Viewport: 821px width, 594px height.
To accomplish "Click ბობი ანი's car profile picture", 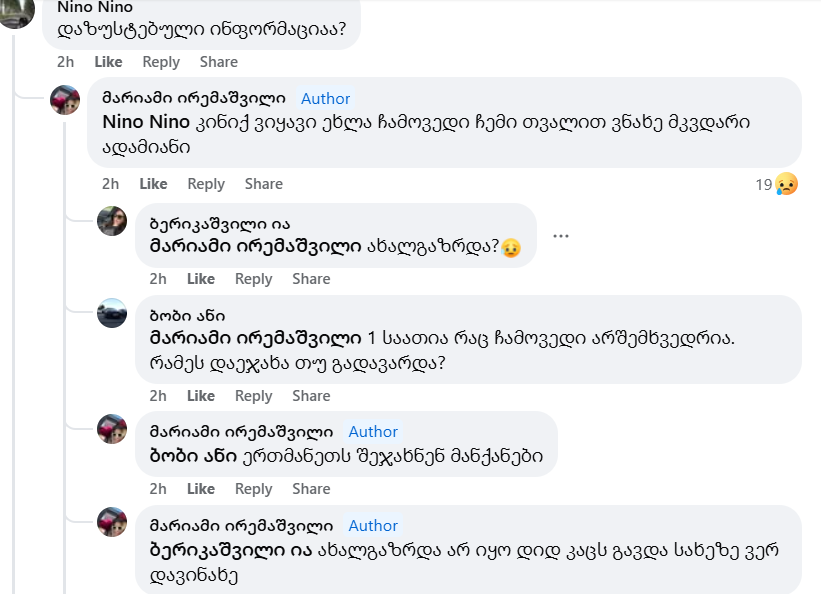I will pyautogui.click(x=112, y=313).
